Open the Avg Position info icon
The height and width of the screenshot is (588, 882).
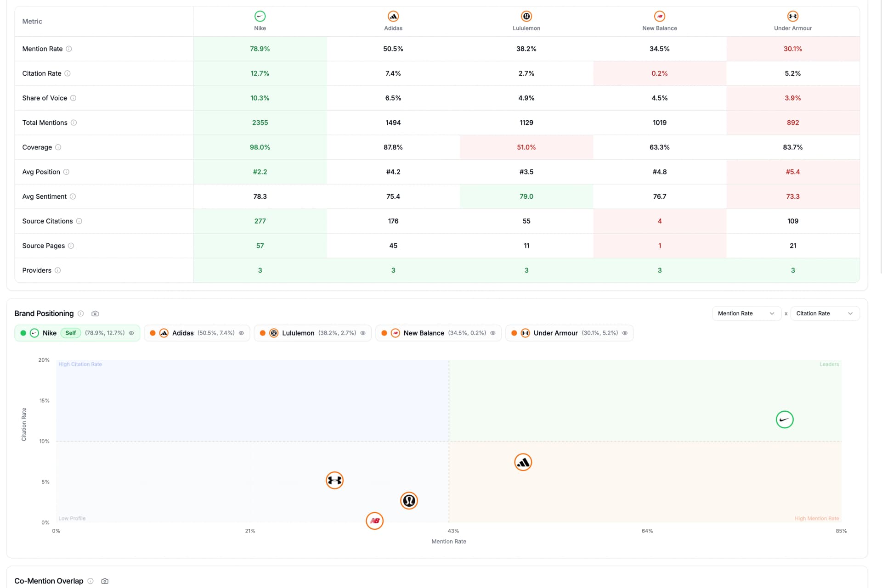point(66,172)
